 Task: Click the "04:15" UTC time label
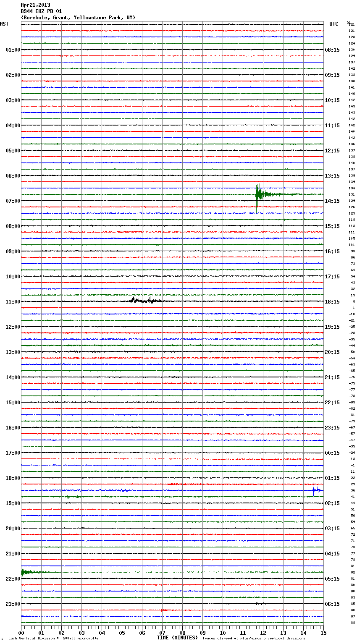point(332,554)
